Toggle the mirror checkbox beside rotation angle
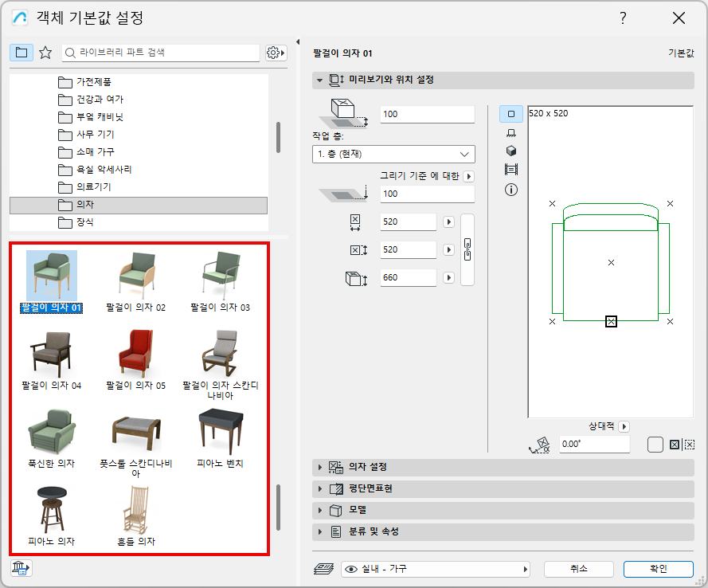The width and height of the screenshot is (708, 588). 655,445
